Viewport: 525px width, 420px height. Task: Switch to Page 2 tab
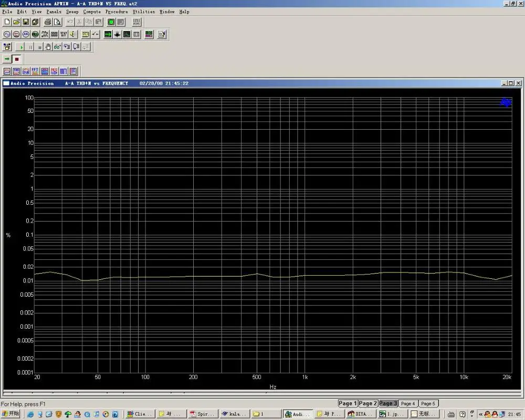[368, 404]
